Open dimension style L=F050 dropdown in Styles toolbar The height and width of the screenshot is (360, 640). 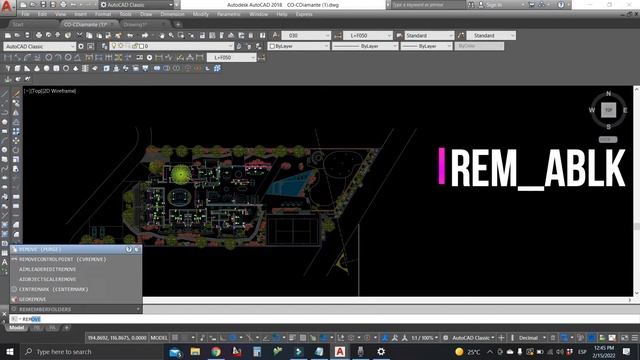click(368, 36)
